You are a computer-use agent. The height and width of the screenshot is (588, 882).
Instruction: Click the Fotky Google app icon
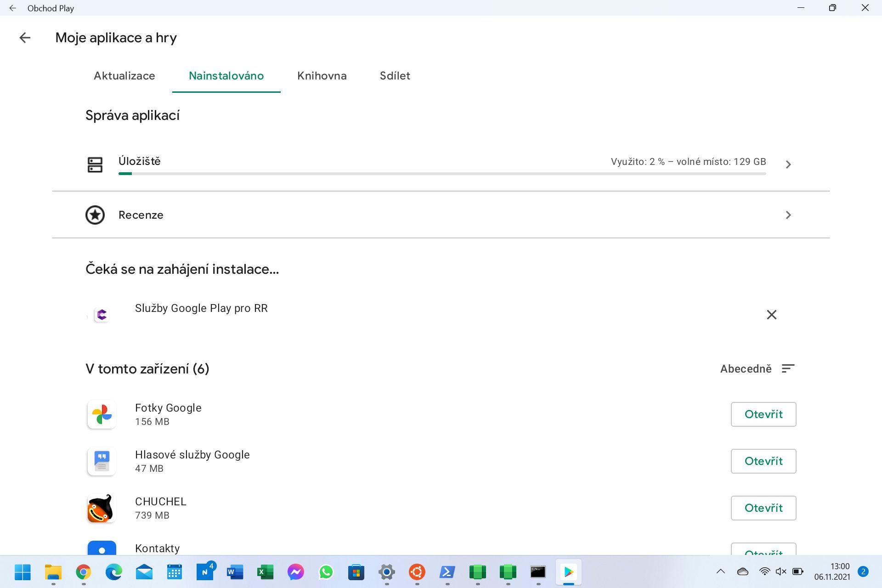(x=102, y=414)
